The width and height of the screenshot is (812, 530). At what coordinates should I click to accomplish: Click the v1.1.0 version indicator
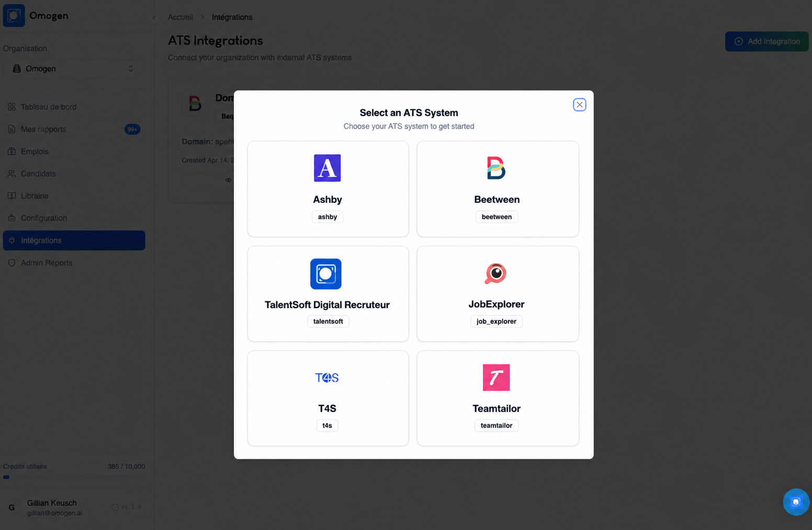coord(126,507)
